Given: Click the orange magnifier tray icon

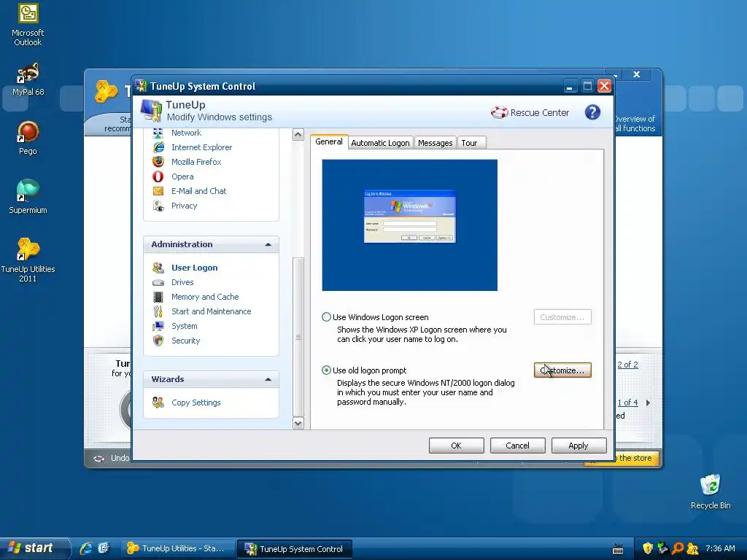Looking at the screenshot, I should [x=678, y=548].
